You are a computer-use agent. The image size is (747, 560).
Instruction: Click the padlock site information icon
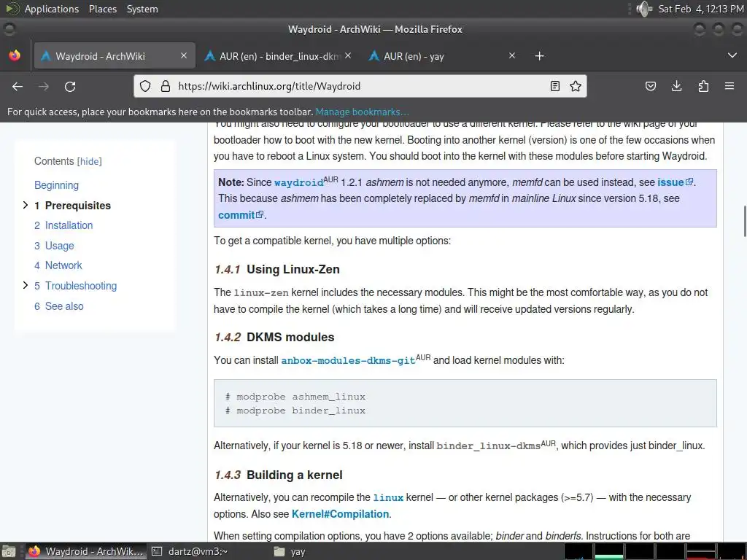[166, 86]
